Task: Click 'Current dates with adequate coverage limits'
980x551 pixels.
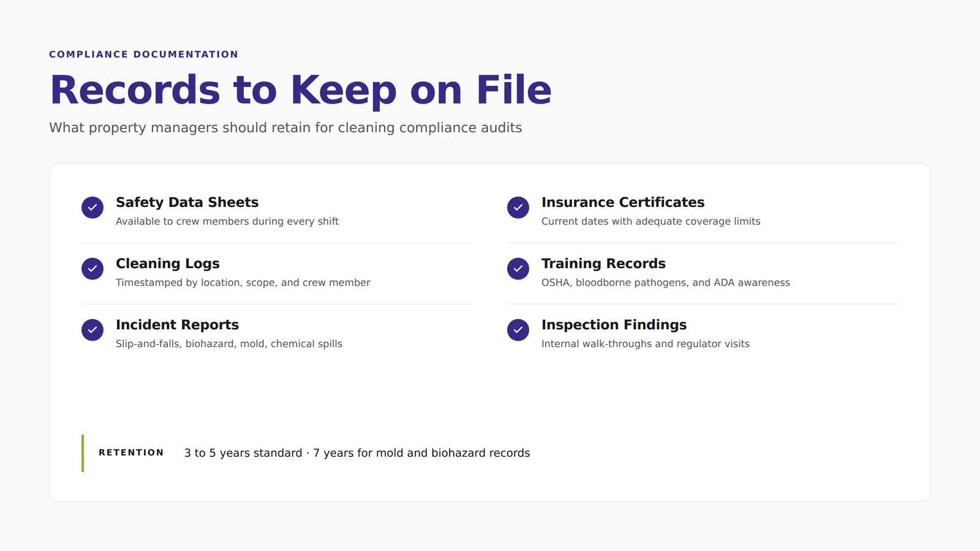Action: coord(650,222)
